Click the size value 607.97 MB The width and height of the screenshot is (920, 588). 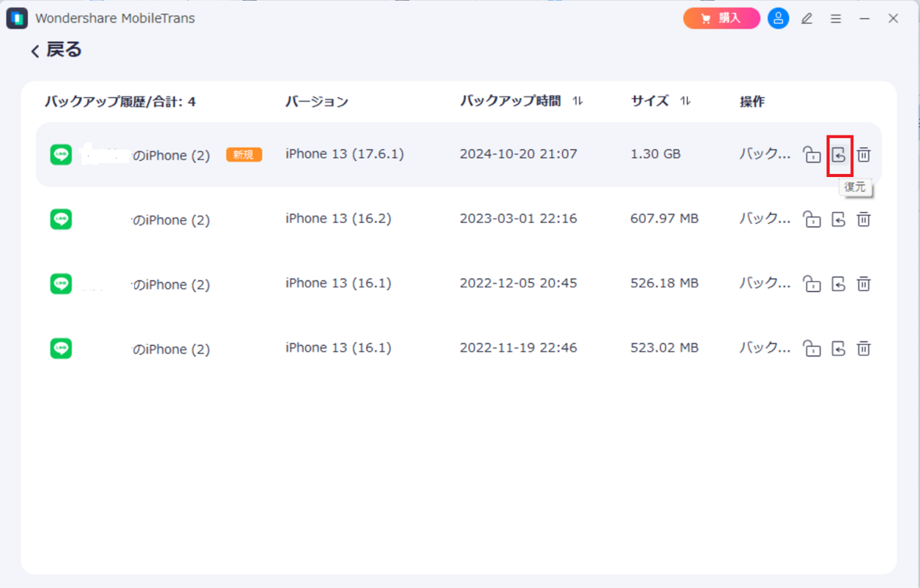664,218
